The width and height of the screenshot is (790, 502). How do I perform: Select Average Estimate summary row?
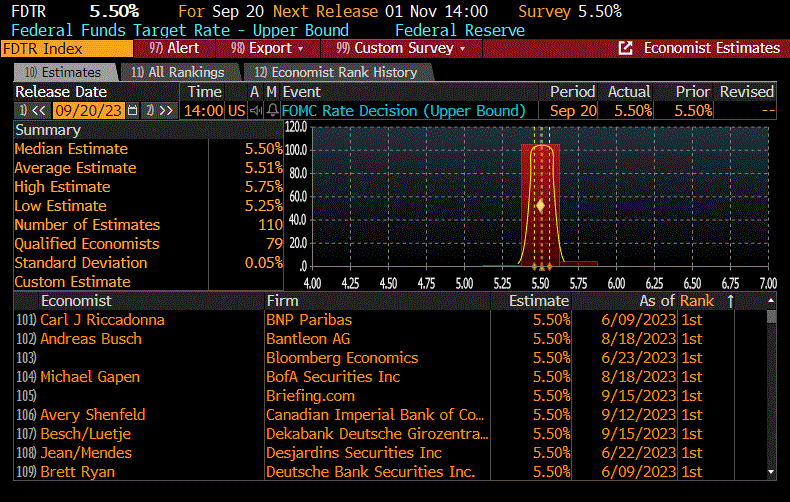pos(149,168)
